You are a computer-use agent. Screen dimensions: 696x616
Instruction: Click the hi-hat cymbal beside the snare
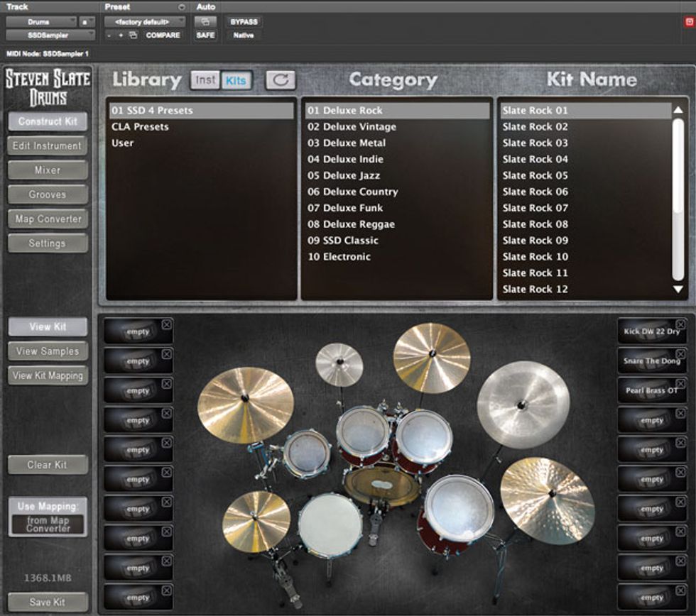point(256,521)
